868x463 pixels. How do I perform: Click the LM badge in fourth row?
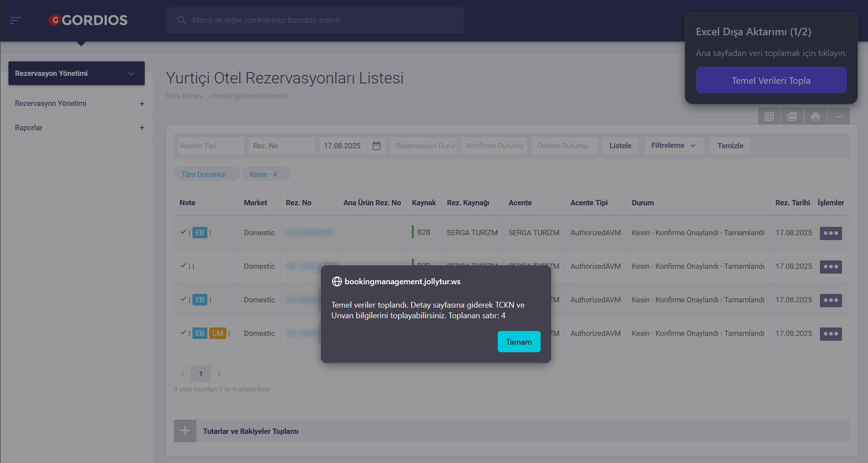[x=218, y=333]
